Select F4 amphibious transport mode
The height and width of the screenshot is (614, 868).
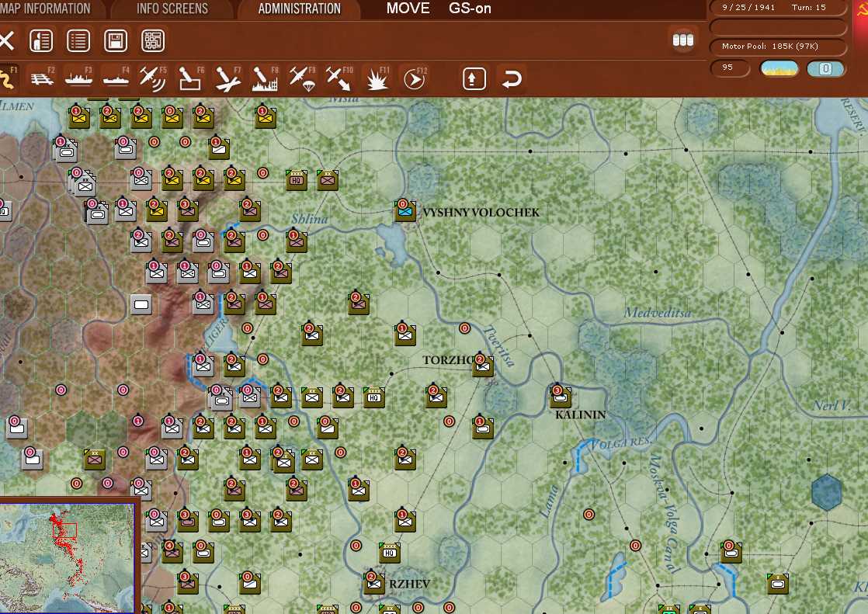[116, 78]
